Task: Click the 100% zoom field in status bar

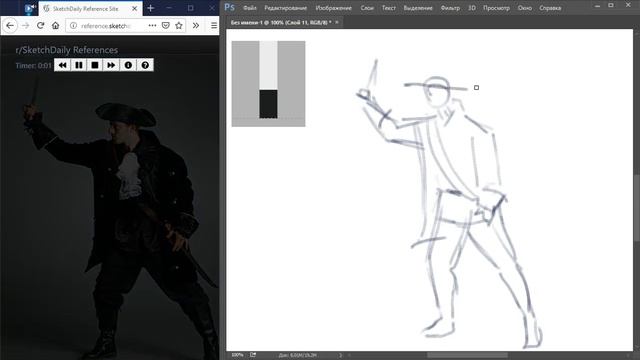Action: click(237, 355)
